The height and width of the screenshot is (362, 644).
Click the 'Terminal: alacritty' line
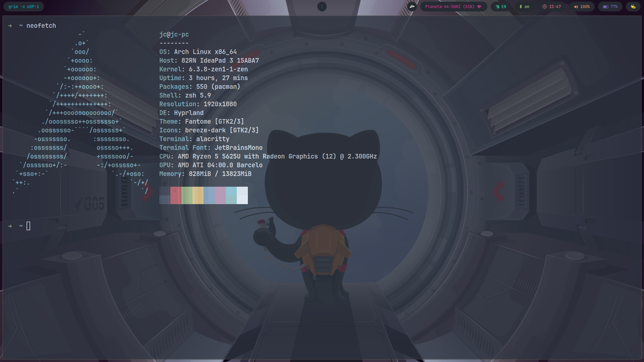tap(194, 139)
